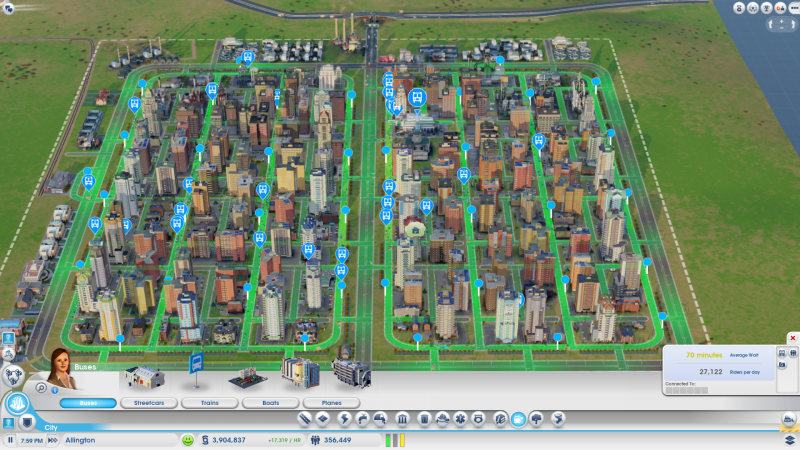The image size is (800, 450).
Task: Open the Education menu icon
Action: point(500,419)
